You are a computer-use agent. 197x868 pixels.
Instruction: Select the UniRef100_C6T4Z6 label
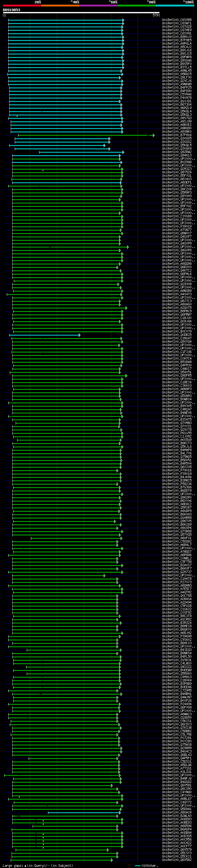[177, 26]
